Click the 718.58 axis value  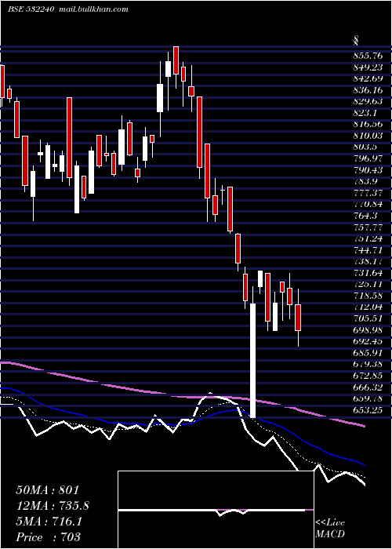tap(368, 296)
